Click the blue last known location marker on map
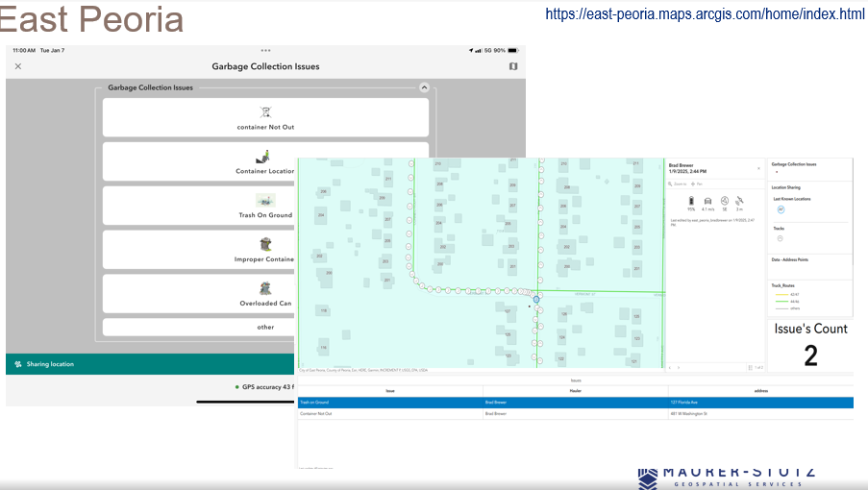The width and height of the screenshot is (868, 490). pos(536,300)
